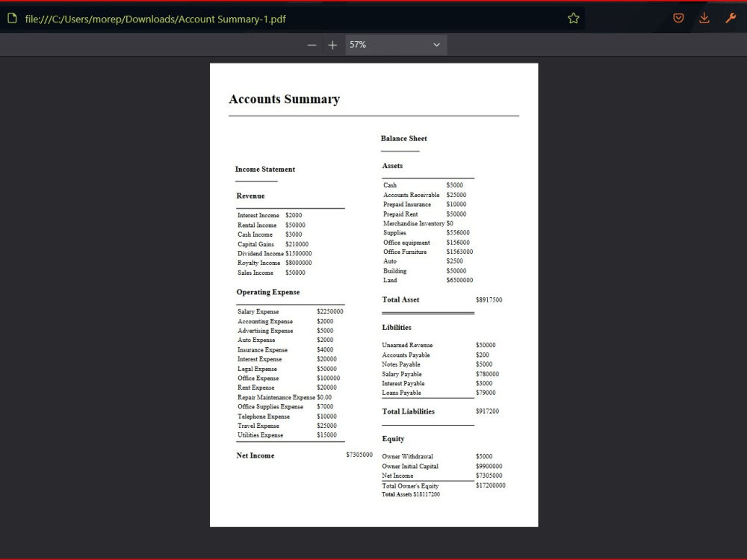The height and width of the screenshot is (560, 747).
Task: Click the Office Furniture row label
Action: [x=405, y=252]
